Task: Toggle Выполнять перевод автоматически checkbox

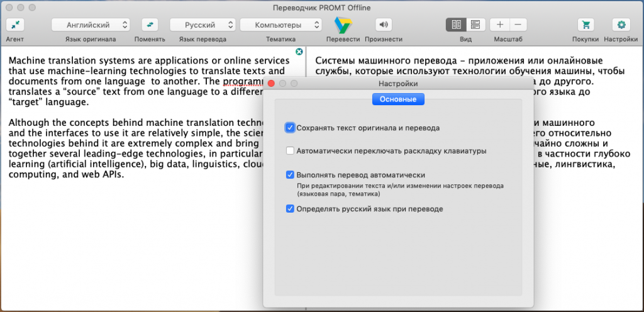Action: pyautogui.click(x=291, y=174)
